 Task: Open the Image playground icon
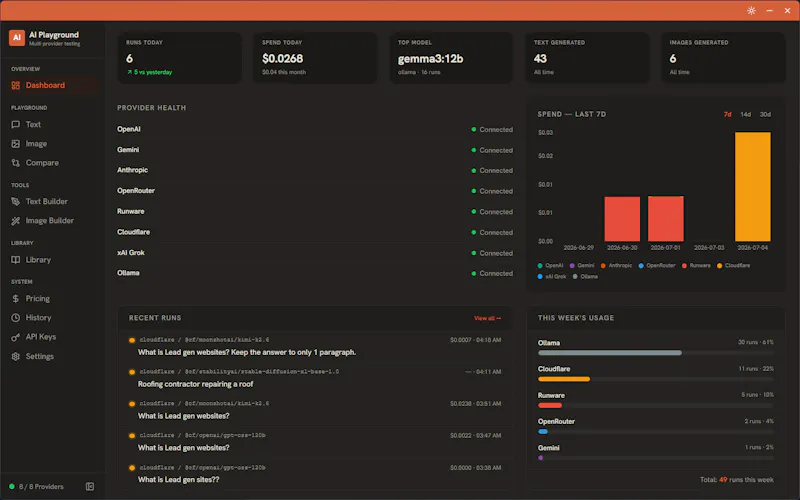point(16,144)
